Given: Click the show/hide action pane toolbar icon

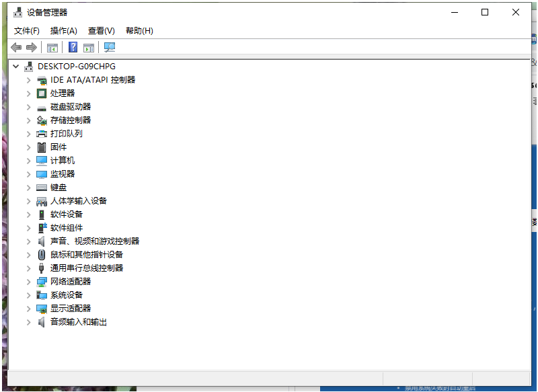Looking at the screenshot, I should coord(89,48).
